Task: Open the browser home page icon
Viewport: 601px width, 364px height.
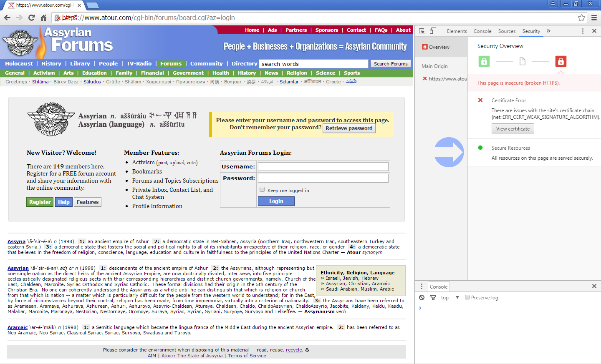Action: coord(43,18)
